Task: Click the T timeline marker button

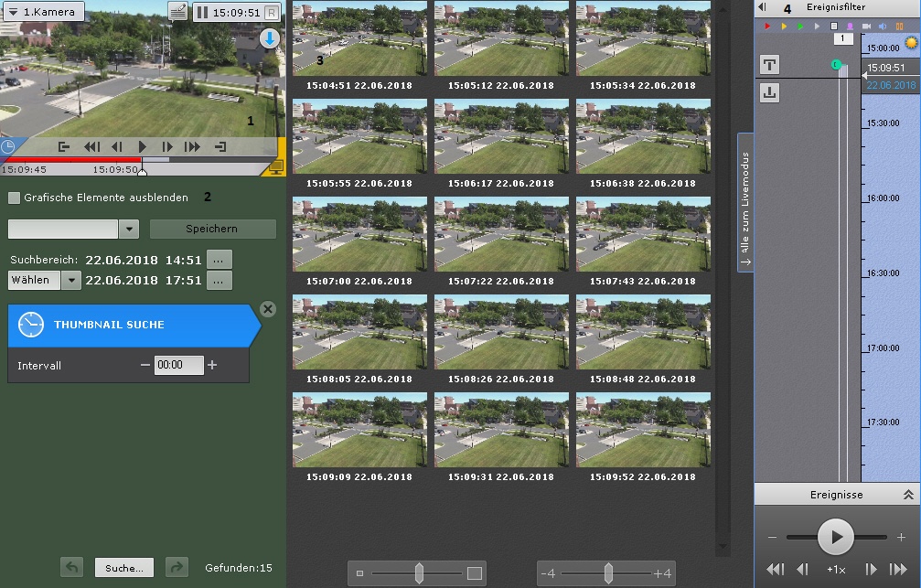Action: [x=769, y=65]
